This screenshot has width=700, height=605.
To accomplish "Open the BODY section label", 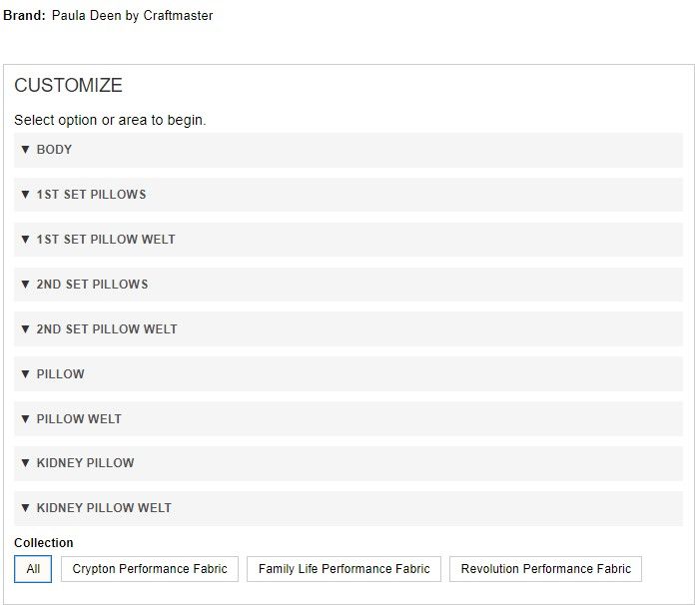I will (x=54, y=150).
